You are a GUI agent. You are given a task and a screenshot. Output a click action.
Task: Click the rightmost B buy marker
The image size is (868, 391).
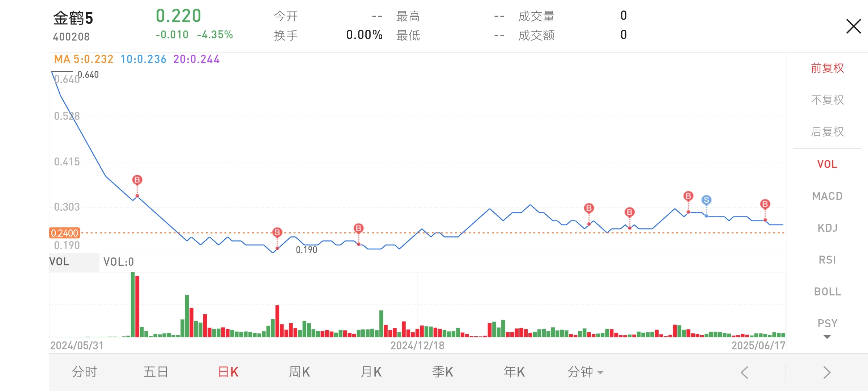(x=765, y=204)
